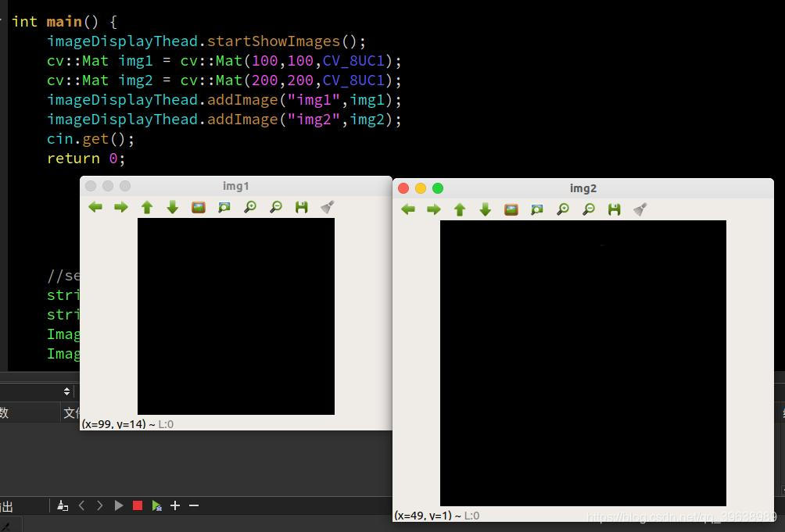785x532 pixels.
Task: Decrease output font size with minus icon
Action: pos(194,505)
